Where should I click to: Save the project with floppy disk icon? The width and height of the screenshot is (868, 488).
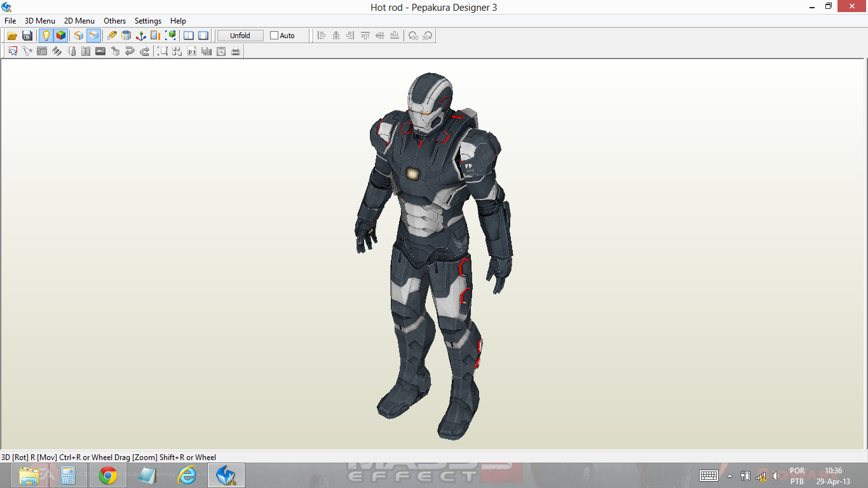[x=27, y=36]
